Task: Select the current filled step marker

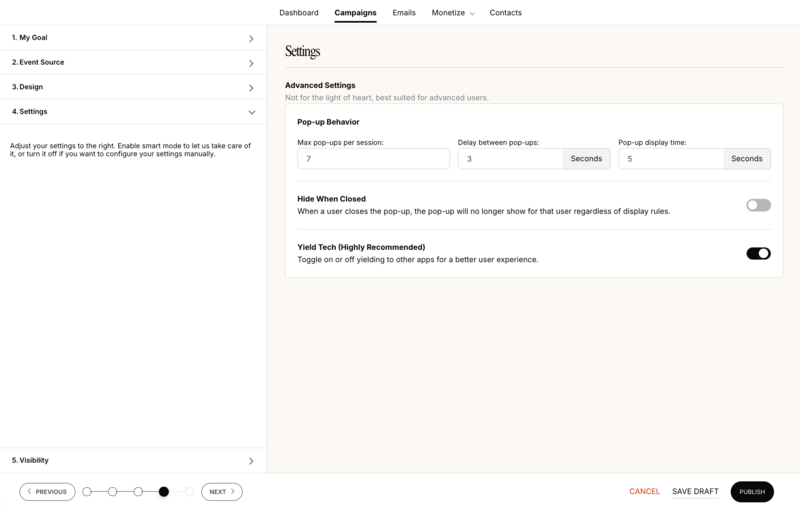Action: coord(164,492)
